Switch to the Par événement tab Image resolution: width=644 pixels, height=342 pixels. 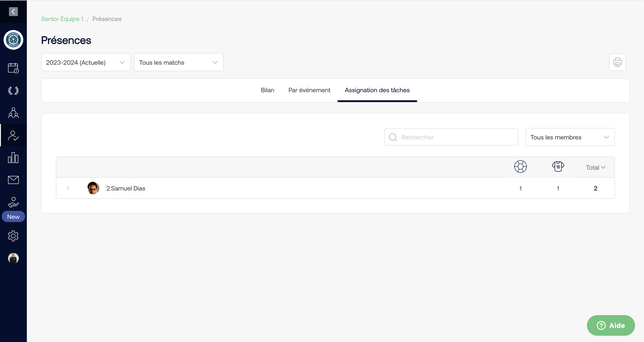tap(309, 90)
